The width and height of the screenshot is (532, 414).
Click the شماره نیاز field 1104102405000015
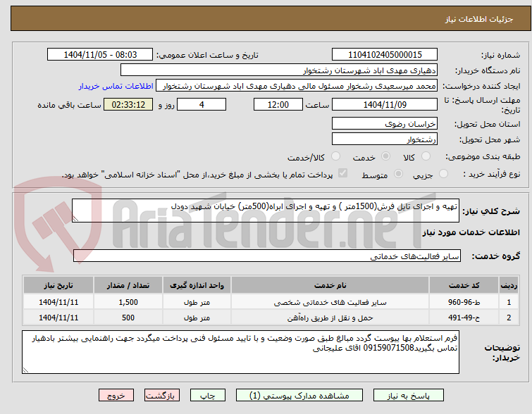(x=385, y=55)
